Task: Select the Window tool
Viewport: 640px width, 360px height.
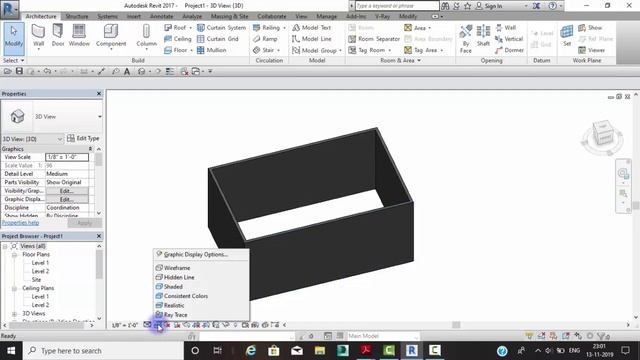Action: tap(79, 36)
